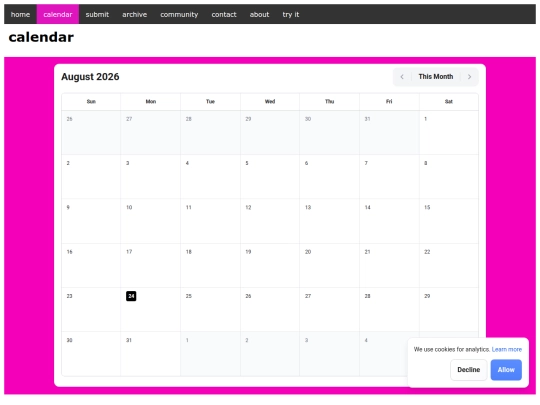Screen dimensions: 540x405
Task: Select August 18 cell
Action: tap(210, 266)
